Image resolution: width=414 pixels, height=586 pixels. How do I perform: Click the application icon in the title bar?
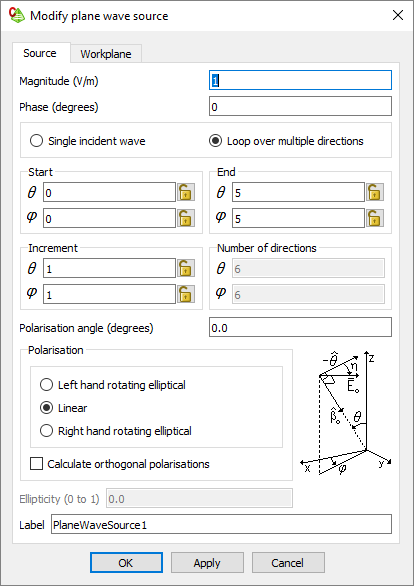16,16
